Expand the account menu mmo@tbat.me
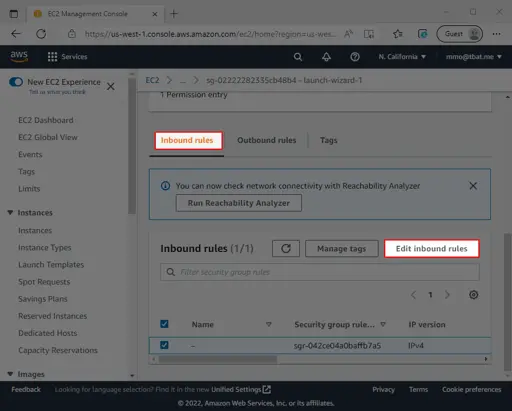The width and height of the screenshot is (512, 411). (x=474, y=57)
